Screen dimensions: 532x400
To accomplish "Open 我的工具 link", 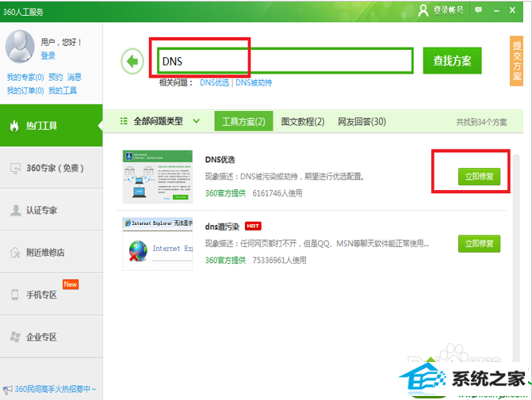I will pos(63,90).
